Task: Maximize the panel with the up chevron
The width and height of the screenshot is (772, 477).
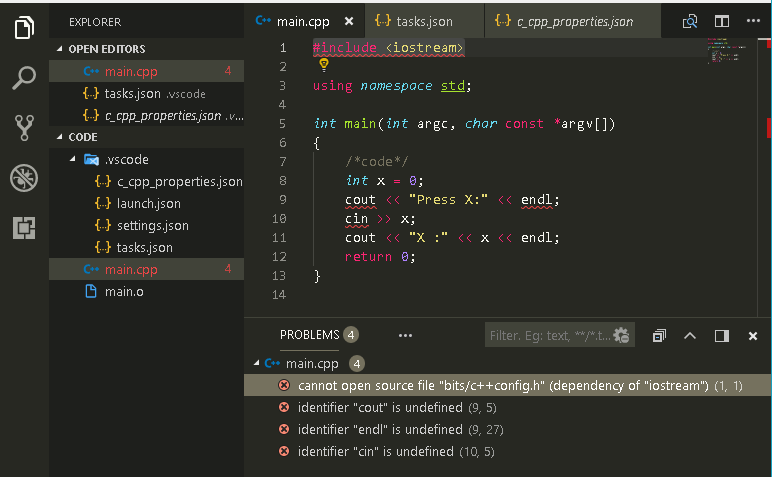Action: click(x=690, y=336)
